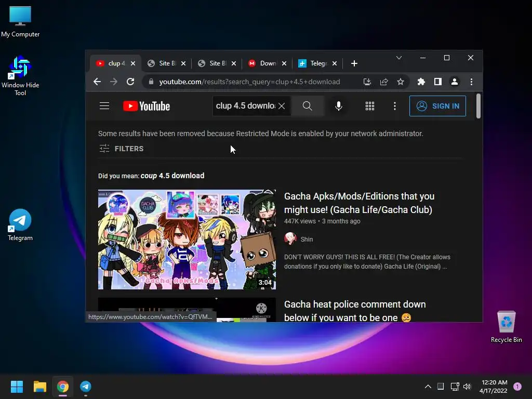The height and width of the screenshot is (399, 532).
Task: Expand the Chrome tab search dropdown
Action: [399, 58]
